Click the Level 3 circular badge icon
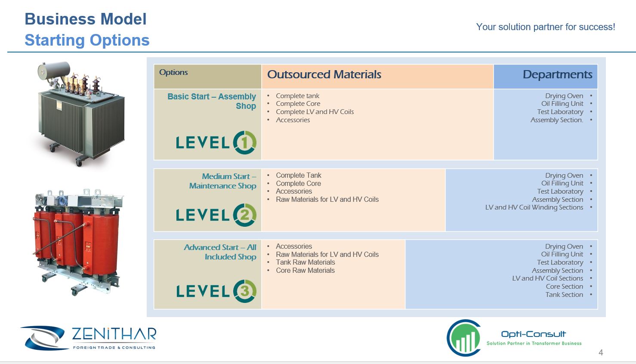This screenshot has height=364, width=636. tap(245, 291)
